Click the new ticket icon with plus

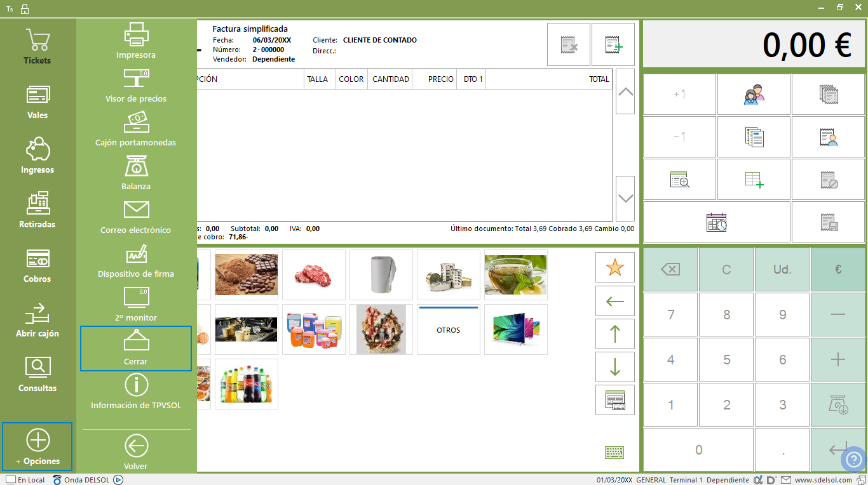point(613,44)
